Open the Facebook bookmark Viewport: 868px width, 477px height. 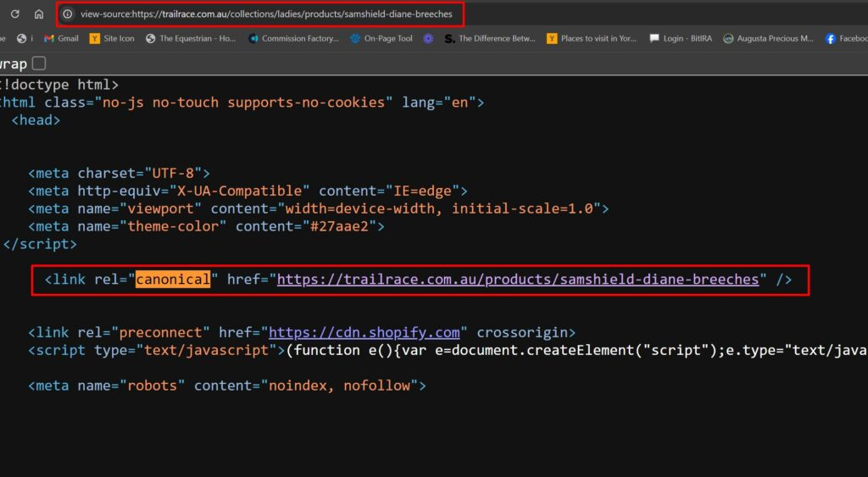coord(847,38)
